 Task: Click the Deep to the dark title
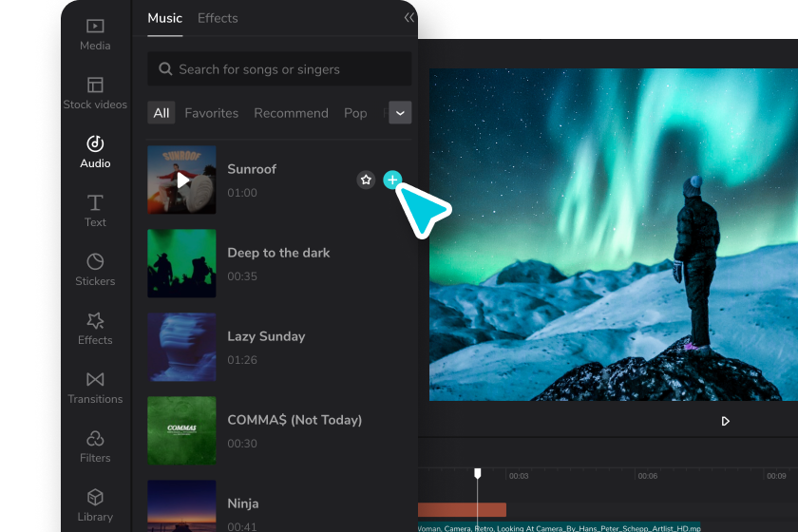click(x=278, y=253)
